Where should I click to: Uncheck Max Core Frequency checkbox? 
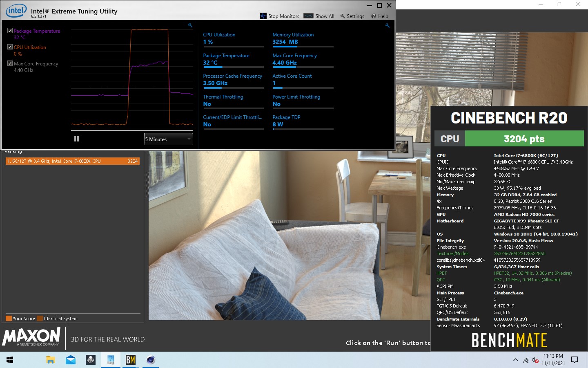pyautogui.click(x=10, y=63)
